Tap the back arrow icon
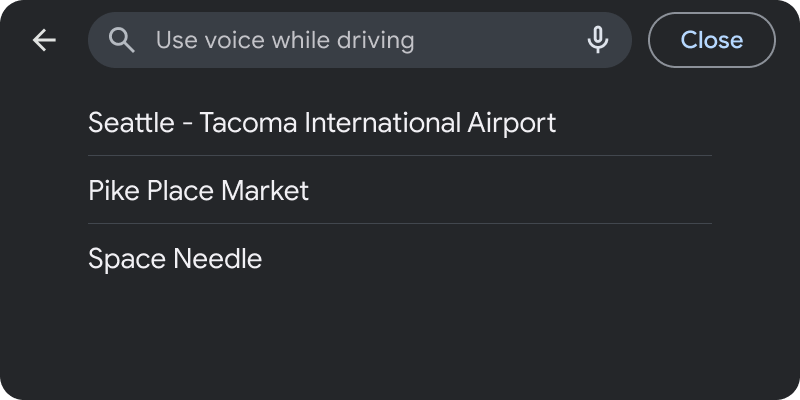 pos(44,40)
